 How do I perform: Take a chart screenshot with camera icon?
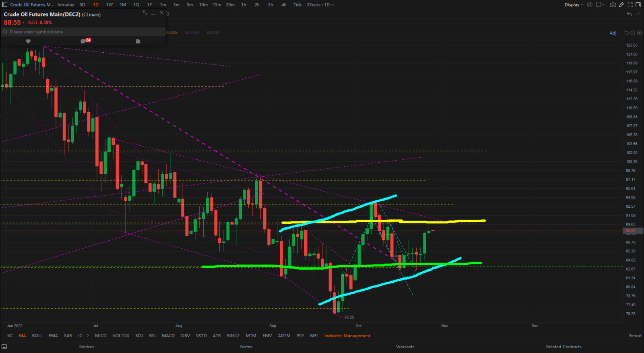613,5
